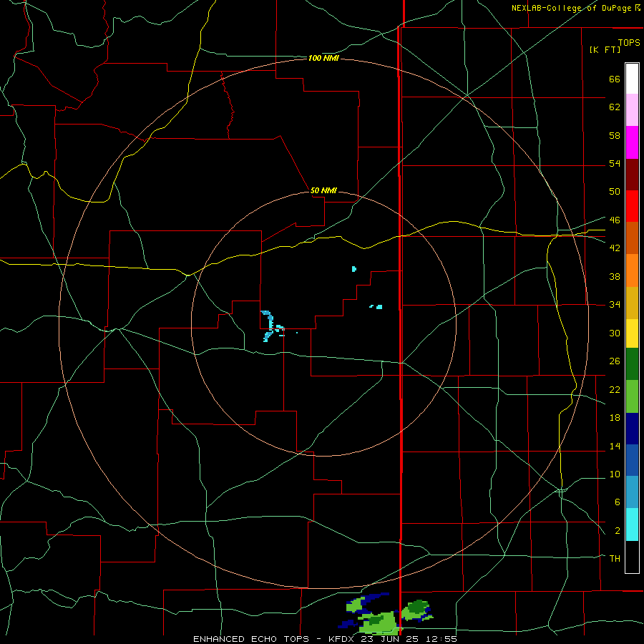Click the '66' scale label

click(x=615, y=79)
